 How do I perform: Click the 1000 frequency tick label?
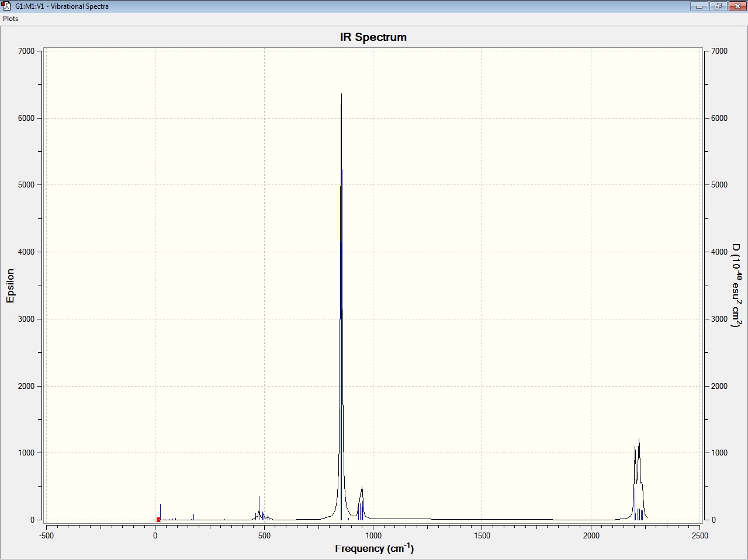373,535
